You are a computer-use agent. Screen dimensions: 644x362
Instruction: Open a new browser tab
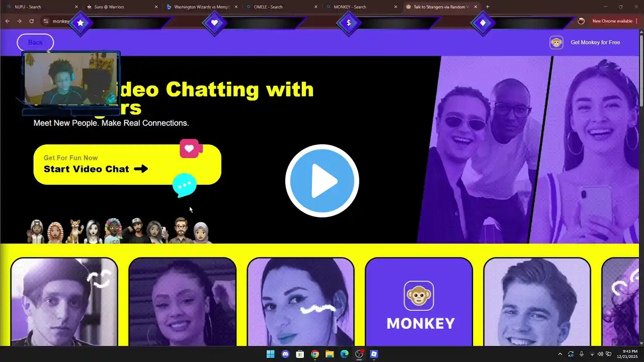pos(488,7)
